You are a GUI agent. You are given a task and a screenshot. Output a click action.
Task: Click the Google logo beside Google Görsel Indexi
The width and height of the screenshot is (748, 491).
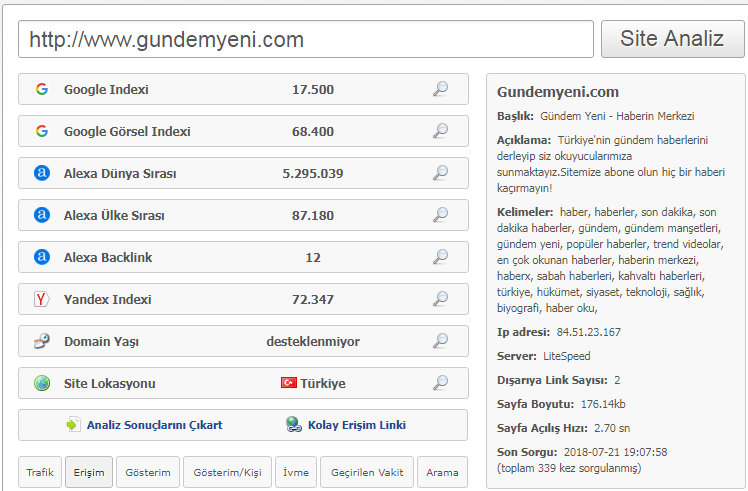(x=42, y=131)
